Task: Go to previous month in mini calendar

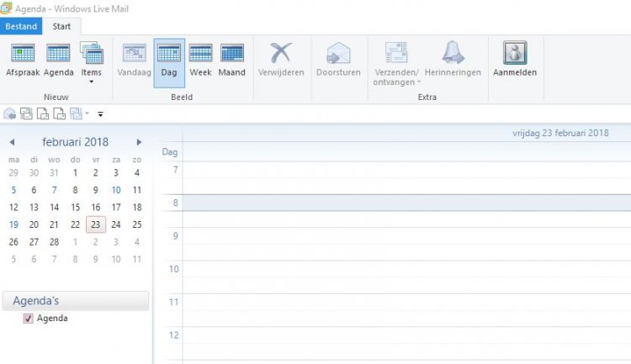Action: click(x=12, y=143)
